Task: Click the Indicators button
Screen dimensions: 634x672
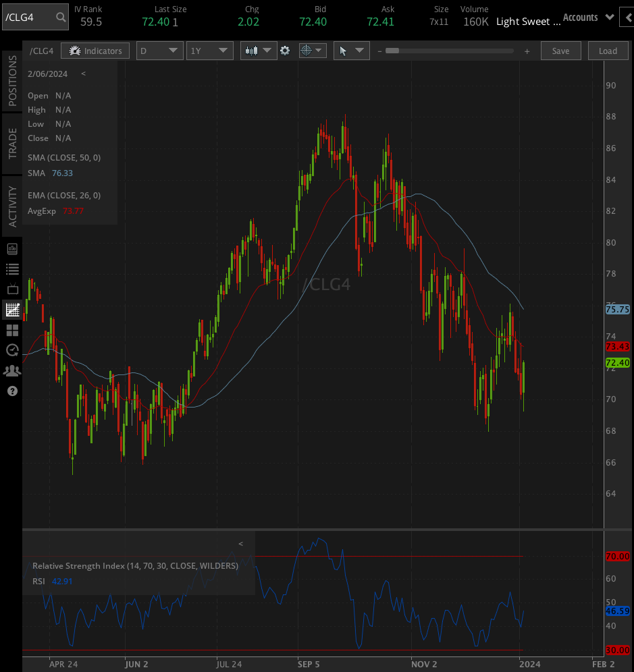Action: (x=95, y=51)
